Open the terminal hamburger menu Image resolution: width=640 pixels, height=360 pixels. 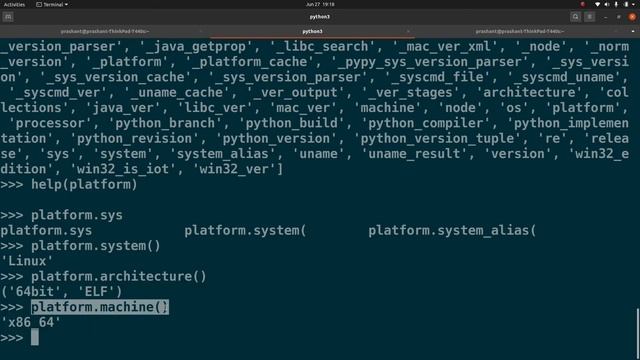[x=589, y=17]
